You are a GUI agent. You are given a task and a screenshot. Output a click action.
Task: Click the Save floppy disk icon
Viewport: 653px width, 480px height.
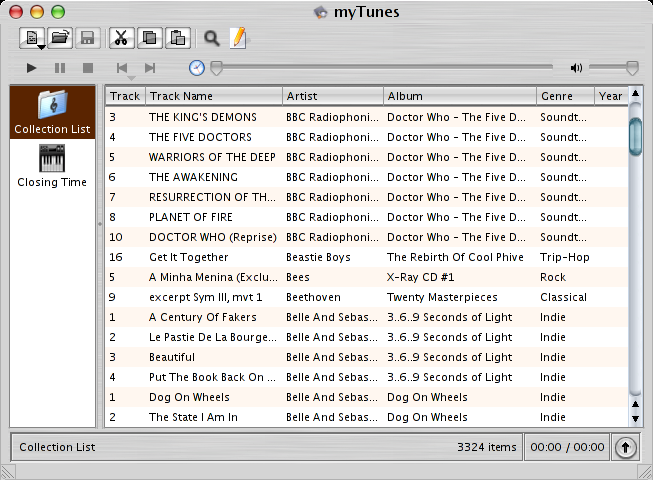pos(87,38)
